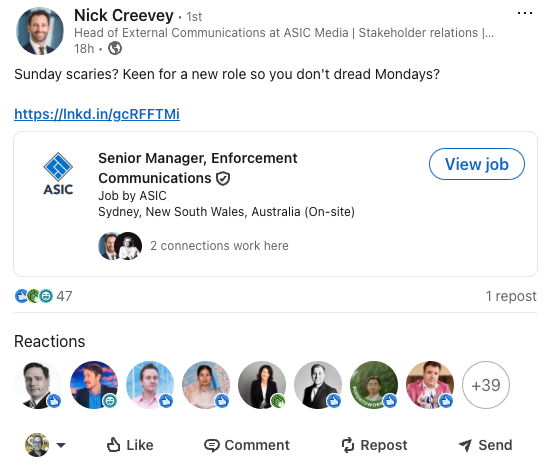Image resolution: width=551 pixels, height=475 pixels.
Task: Open the three-dot post options menu
Action: (525, 14)
